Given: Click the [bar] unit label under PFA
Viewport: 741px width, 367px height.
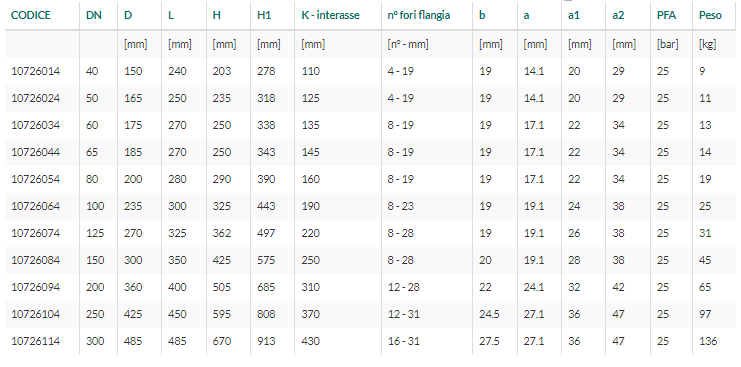Looking at the screenshot, I should (x=667, y=45).
